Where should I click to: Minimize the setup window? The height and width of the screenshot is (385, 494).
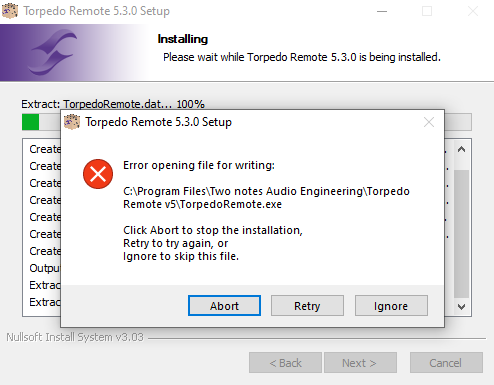pos(382,11)
